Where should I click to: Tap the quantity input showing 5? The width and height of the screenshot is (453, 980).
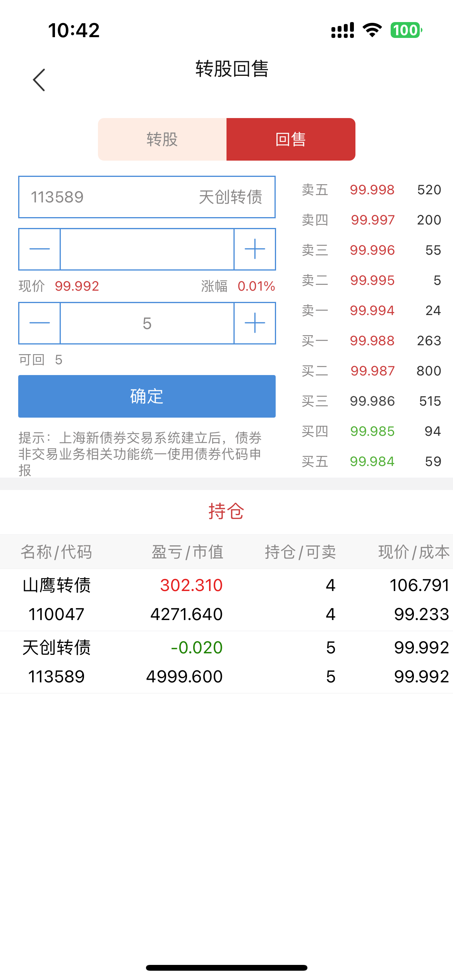147,323
